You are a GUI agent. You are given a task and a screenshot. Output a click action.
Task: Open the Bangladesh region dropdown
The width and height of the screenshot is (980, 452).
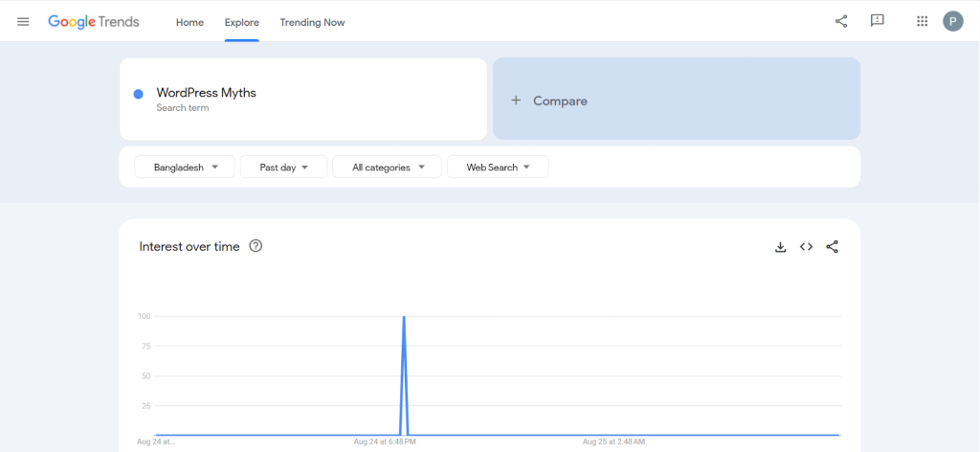pos(185,167)
